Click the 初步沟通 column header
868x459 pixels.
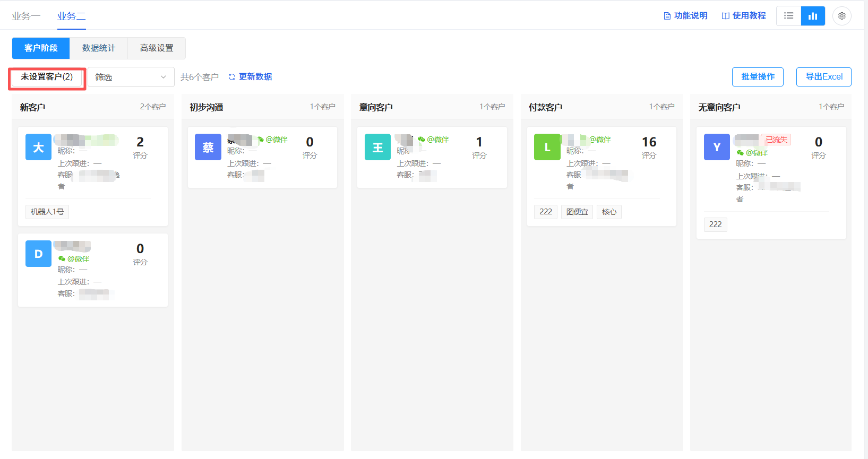coord(207,107)
